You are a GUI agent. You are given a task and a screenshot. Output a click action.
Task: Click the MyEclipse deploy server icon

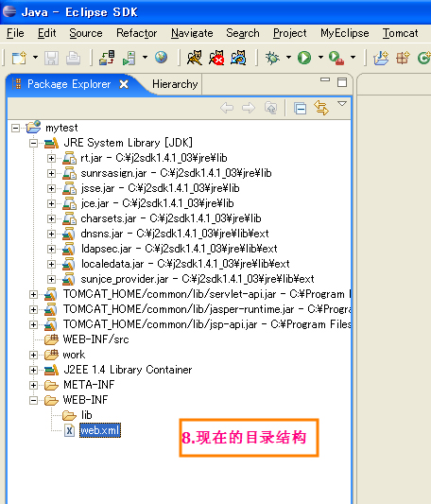(x=107, y=58)
